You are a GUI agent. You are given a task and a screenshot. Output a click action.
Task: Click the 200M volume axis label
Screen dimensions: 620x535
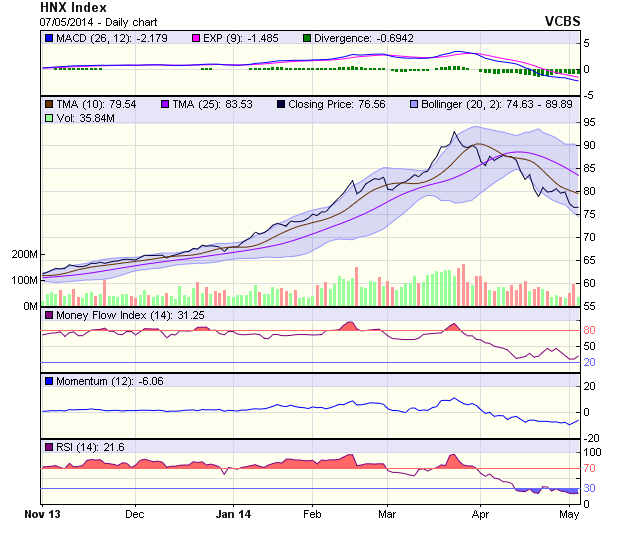pyautogui.click(x=24, y=255)
